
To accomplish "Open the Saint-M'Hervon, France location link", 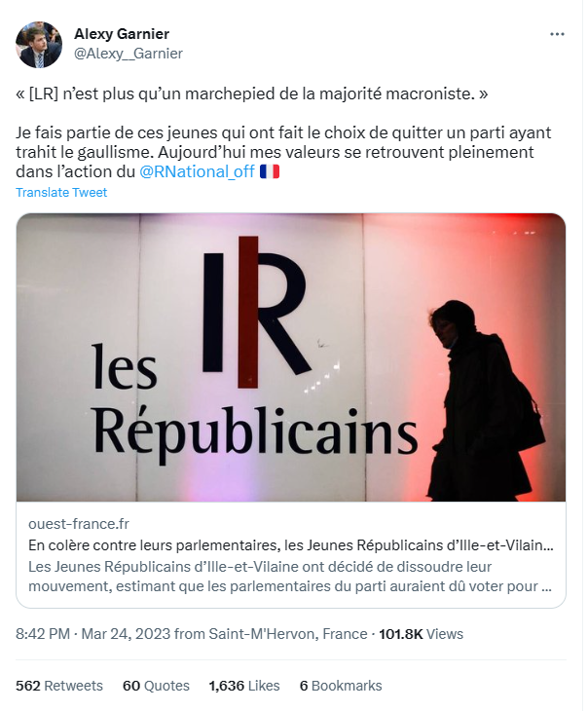I will point(288,634).
